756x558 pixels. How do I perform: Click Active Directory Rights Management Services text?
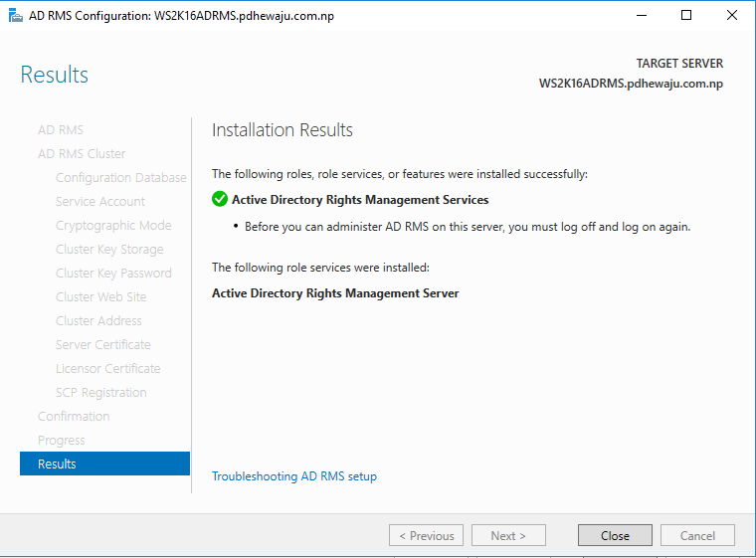click(360, 200)
